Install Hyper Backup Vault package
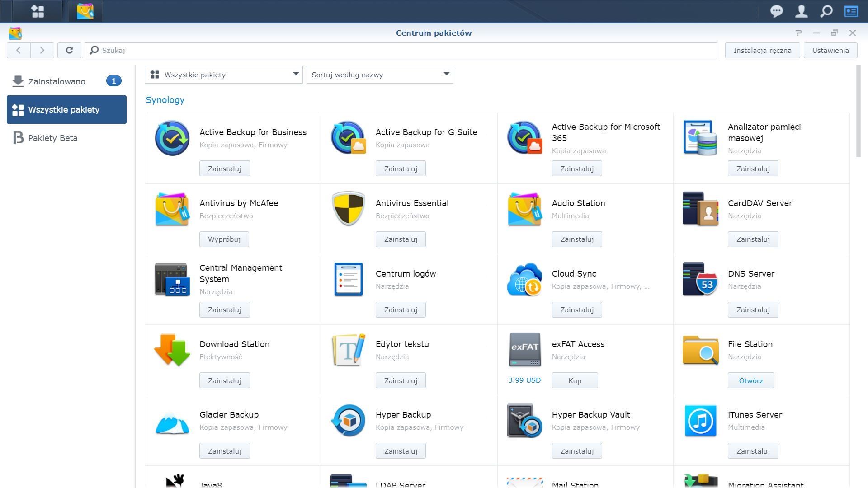This screenshot has height=488, width=868. pyautogui.click(x=577, y=451)
